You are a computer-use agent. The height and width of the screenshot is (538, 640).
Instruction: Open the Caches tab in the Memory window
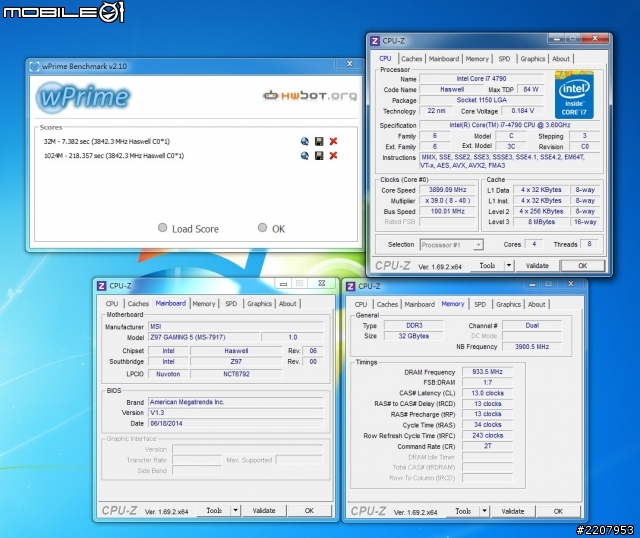pyautogui.click(x=387, y=305)
